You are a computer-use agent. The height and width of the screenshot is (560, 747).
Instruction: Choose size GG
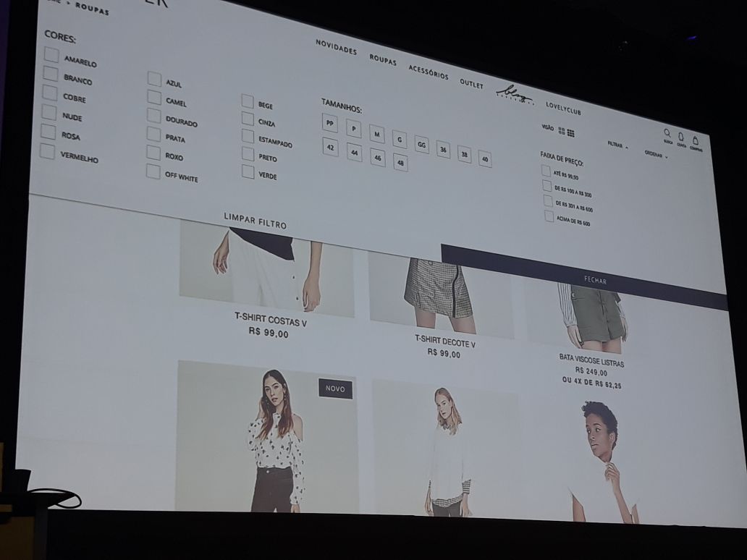click(421, 144)
